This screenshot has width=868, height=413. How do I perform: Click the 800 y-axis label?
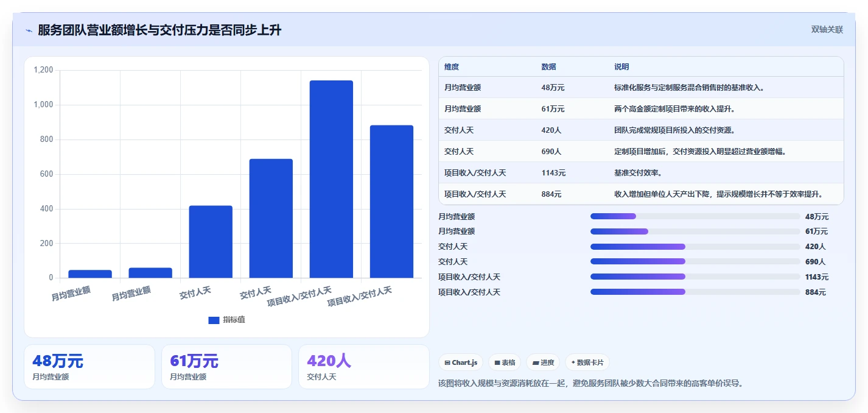[x=47, y=139]
